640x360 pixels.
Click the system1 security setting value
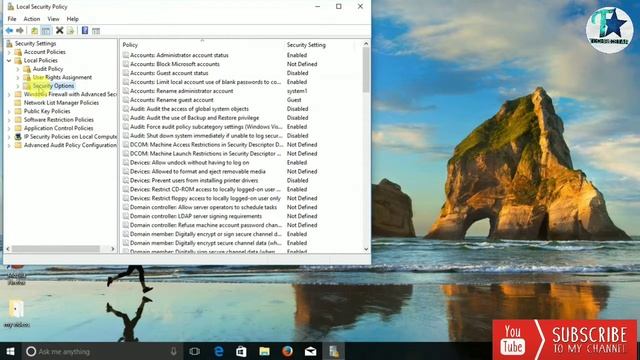(x=297, y=91)
